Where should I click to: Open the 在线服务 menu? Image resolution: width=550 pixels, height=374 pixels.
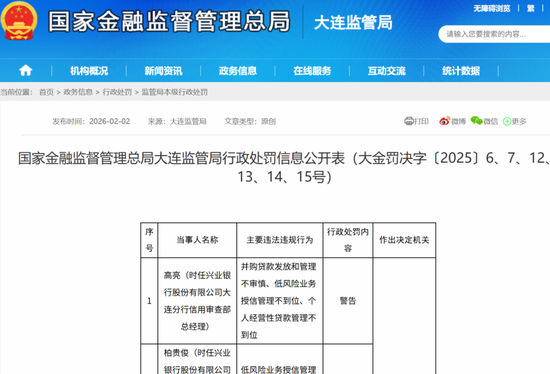[x=312, y=71]
